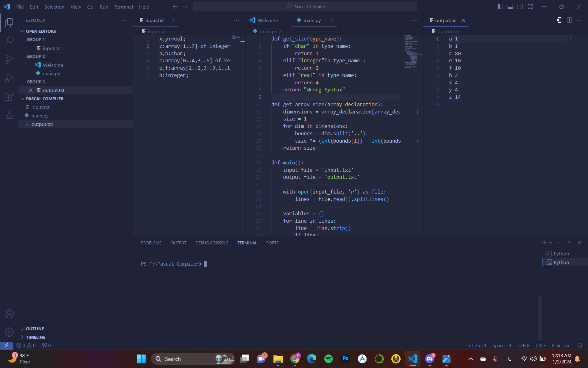
Task: Toggle the bottom Panel layout button
Action: [x=510, y=6]
